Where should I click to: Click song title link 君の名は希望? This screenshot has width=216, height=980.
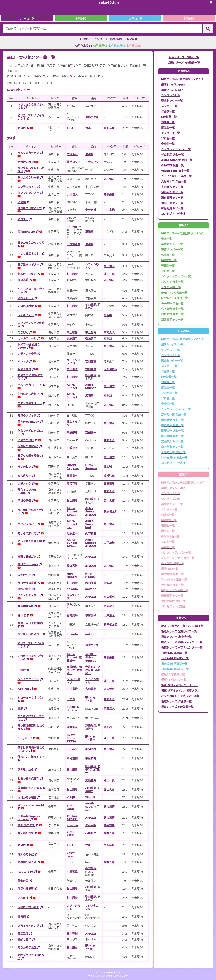point(25,306)
